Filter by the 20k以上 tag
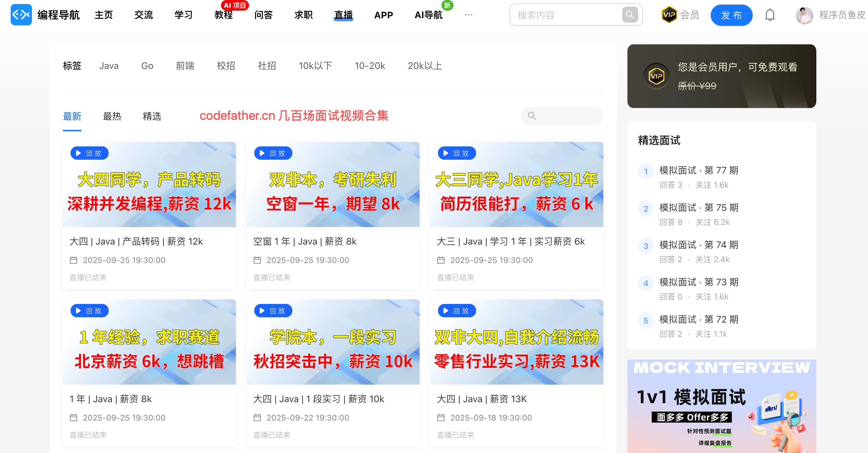The image size is (868, 453). coord(425,66)
